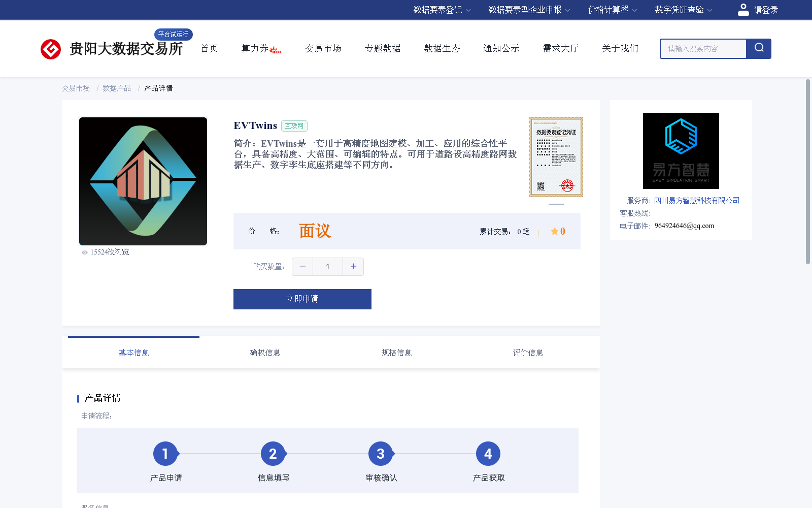
Task: Open the 专题数据 navigation item
Action: click(383, 48)
